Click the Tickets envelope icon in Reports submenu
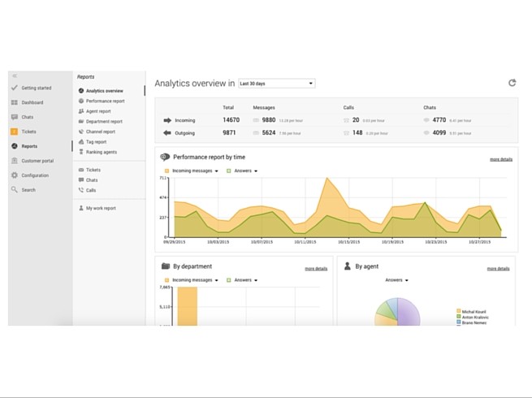 pos(81,170)
